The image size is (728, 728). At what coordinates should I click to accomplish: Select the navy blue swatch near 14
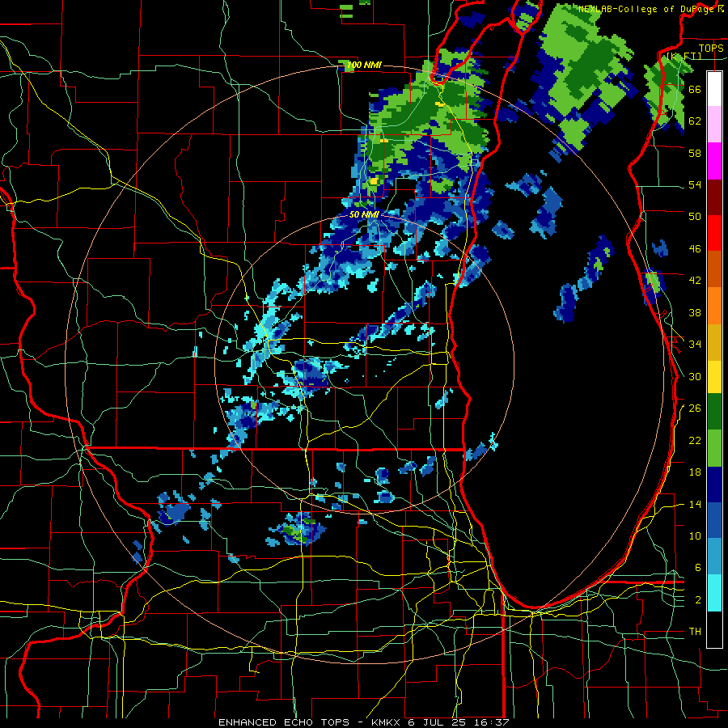point(714,485)
